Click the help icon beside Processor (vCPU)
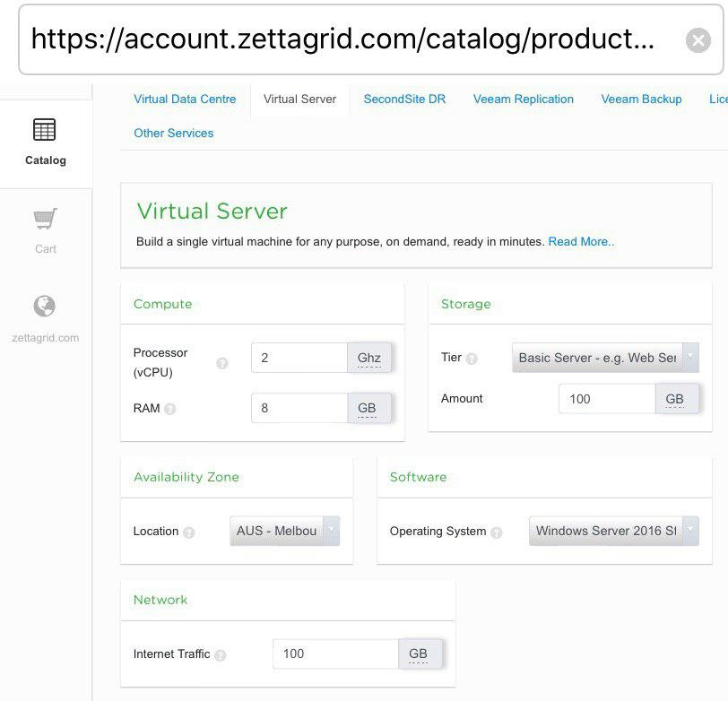The image size is (728, 701). 222,363
